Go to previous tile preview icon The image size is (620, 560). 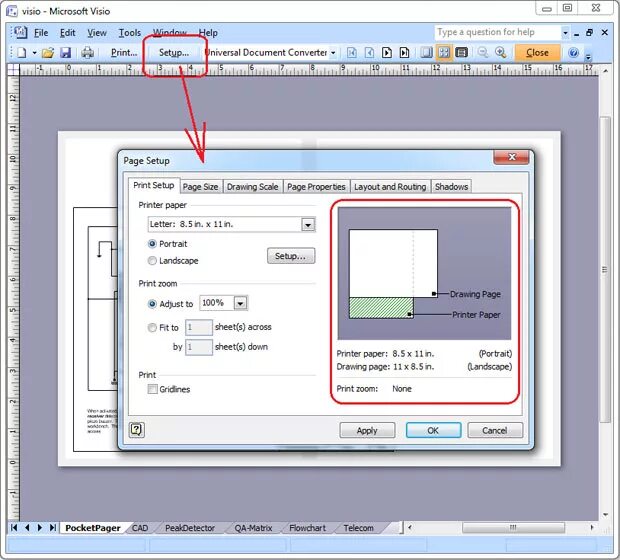pos(369,53)
